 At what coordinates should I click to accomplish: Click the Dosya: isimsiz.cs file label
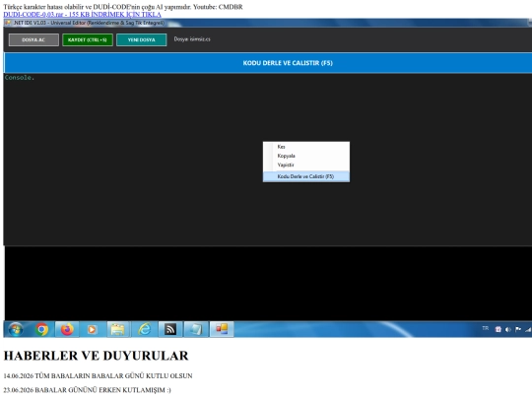192,39
